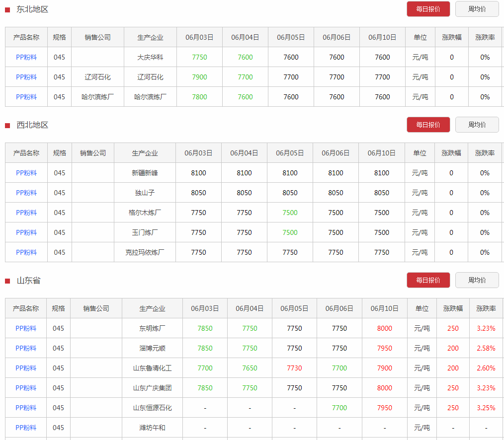Select 独山子 producer cell
504x440 pixels.
[145, 193]
